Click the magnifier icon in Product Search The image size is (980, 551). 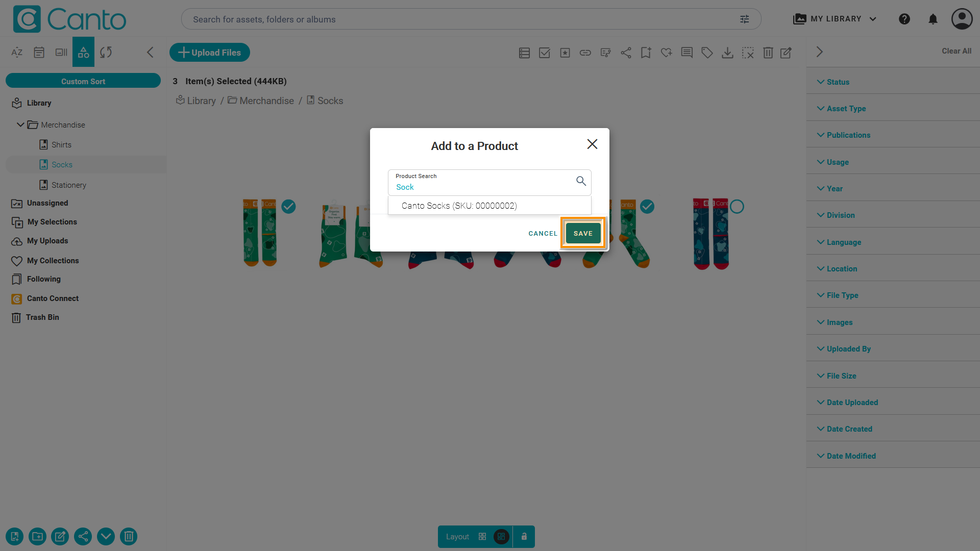coord(581,181)
